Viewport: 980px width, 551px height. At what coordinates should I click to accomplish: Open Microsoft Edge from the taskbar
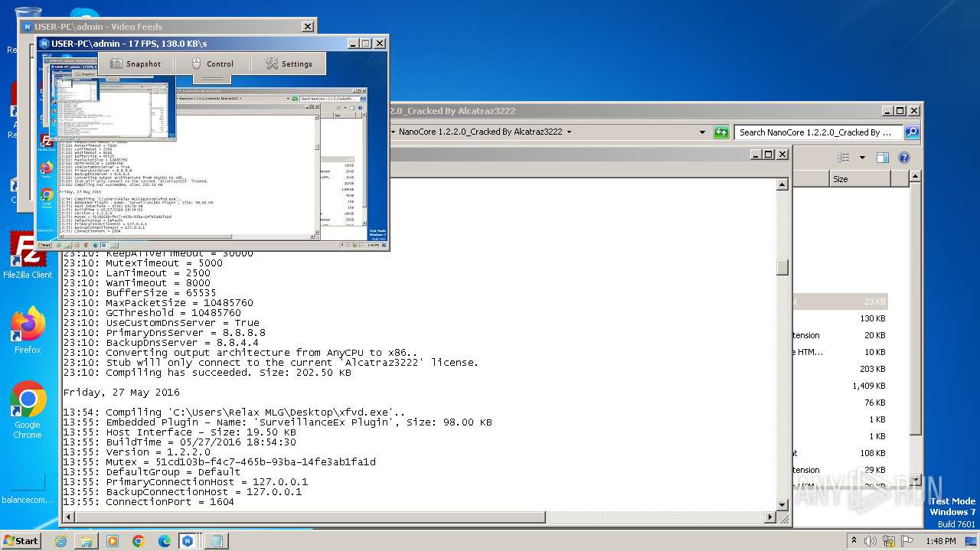point(165,541)
